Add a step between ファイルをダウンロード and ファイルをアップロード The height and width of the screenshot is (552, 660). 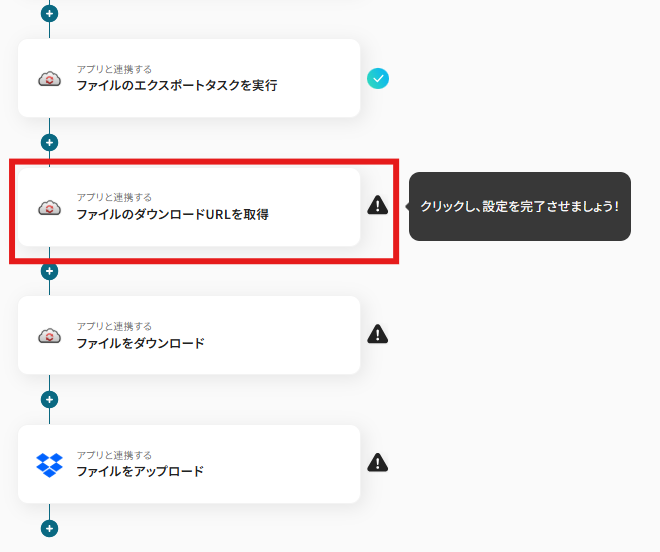pyautogui.click(x=49, y=400)
